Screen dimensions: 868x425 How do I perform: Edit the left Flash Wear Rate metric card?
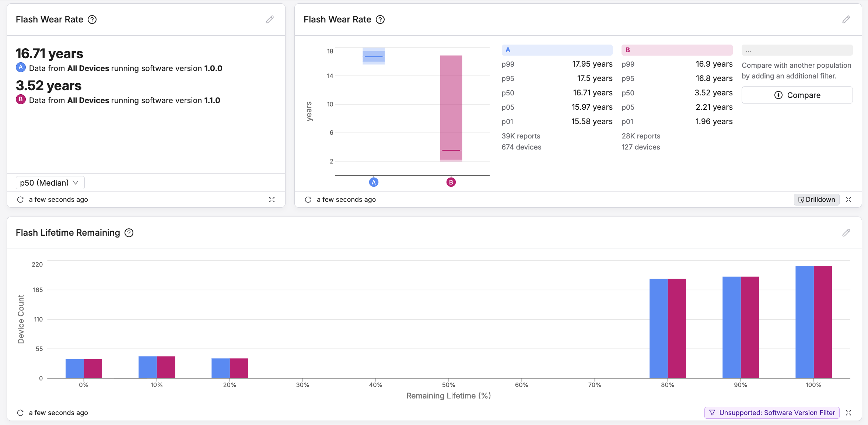(270, 19)
